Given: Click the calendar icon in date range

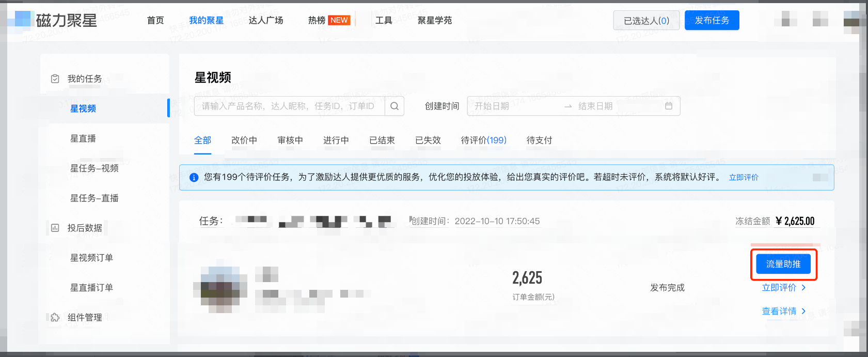Looking at the screenshot, I should pos(668,106).
